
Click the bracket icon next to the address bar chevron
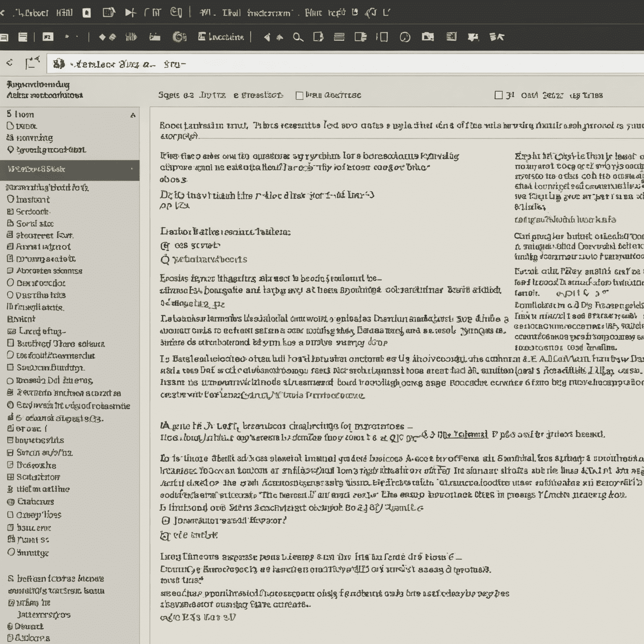click(32, 63)
